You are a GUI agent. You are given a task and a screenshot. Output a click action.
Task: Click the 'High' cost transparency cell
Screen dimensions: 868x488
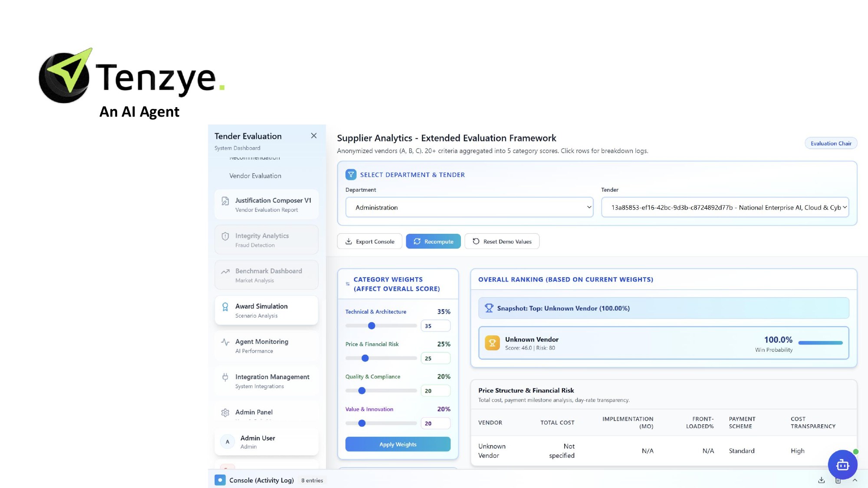798,451
